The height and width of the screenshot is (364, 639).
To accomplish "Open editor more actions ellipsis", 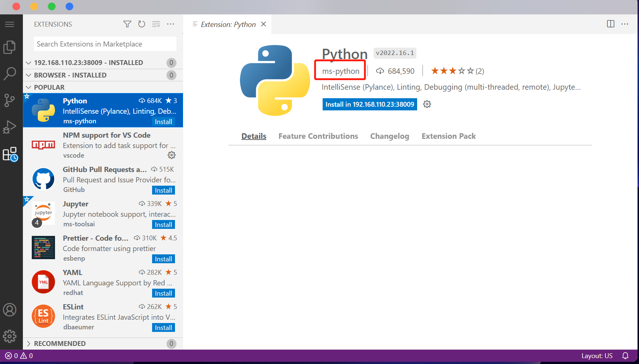I will pyautogui.click(x=625, y=24).
